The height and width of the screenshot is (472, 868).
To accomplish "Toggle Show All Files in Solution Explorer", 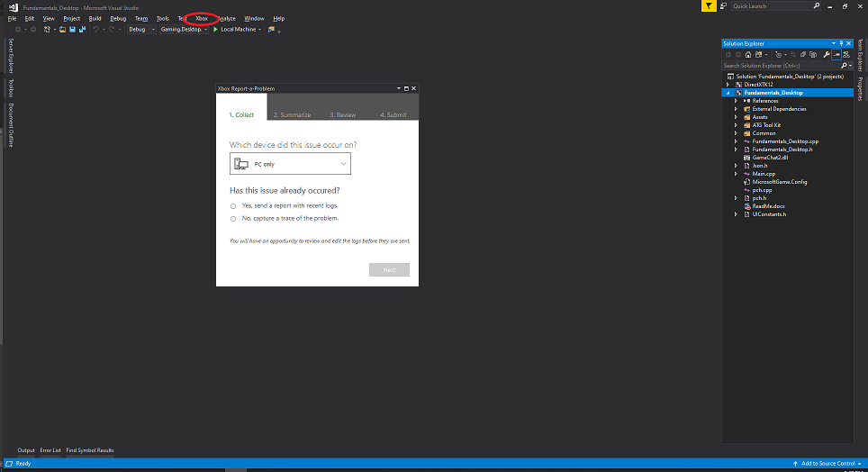I will click(813, 54).
